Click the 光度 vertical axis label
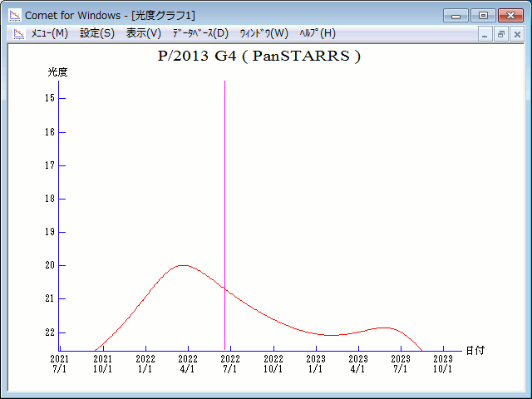Image resolution: width=532 pixels, height=399 pixels. tap(57, 72)
